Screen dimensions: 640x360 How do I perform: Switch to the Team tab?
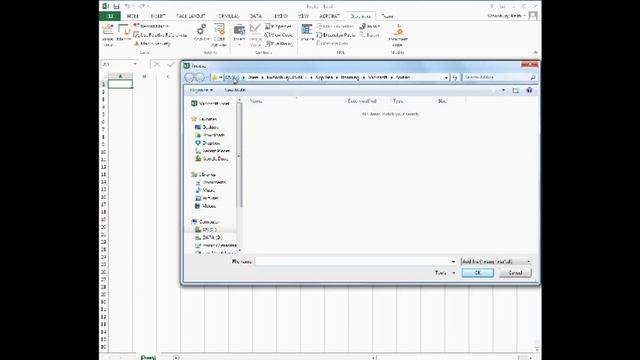click(x=387, y=16)
